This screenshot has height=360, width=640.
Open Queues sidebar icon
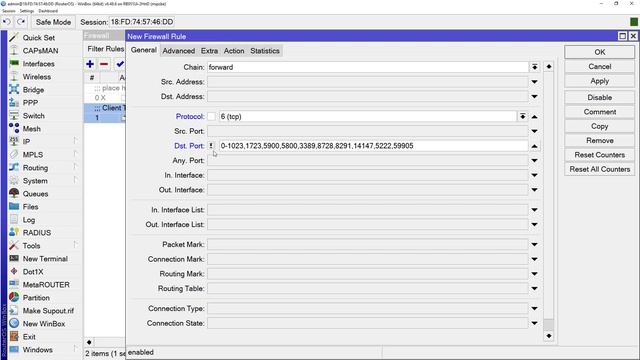click(14, 193)
